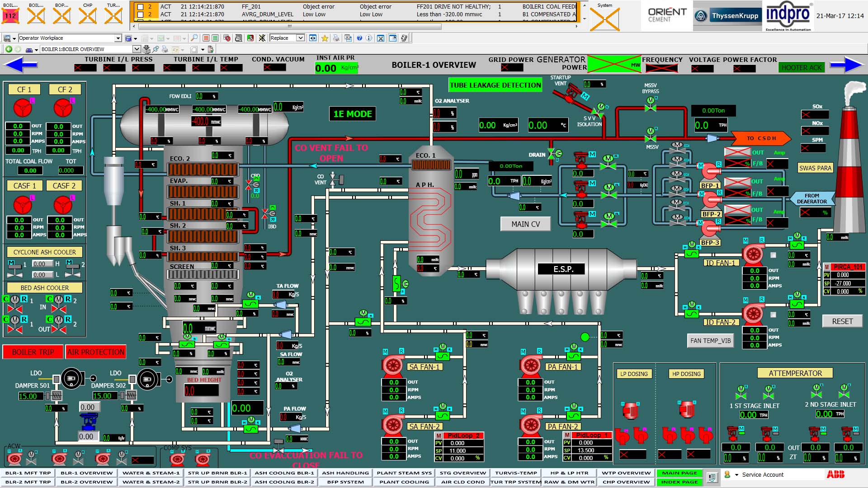Open the PA FAN-2 fan symbol
Image resolution: width=868 pixels, height=488 pixels.
click(x=531, y=425)
